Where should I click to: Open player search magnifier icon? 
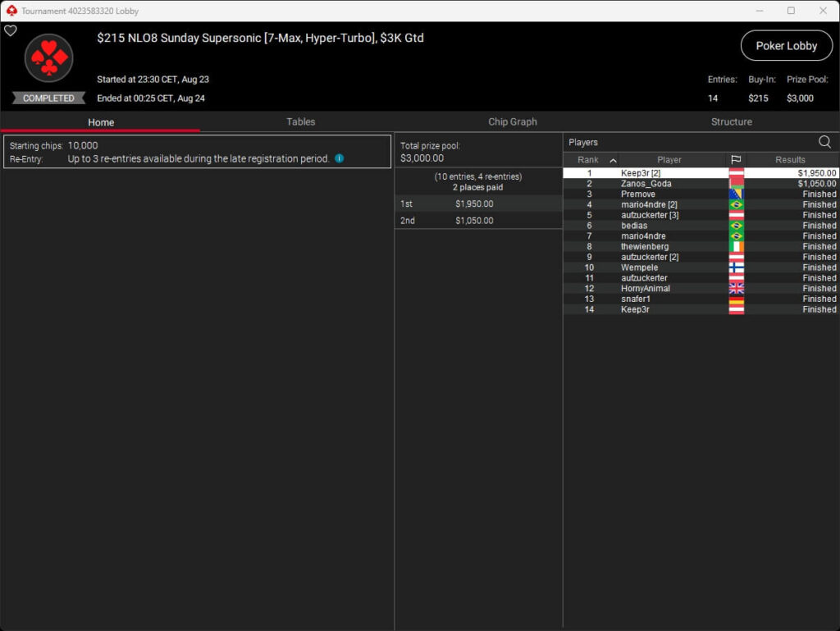click(824, 142)
